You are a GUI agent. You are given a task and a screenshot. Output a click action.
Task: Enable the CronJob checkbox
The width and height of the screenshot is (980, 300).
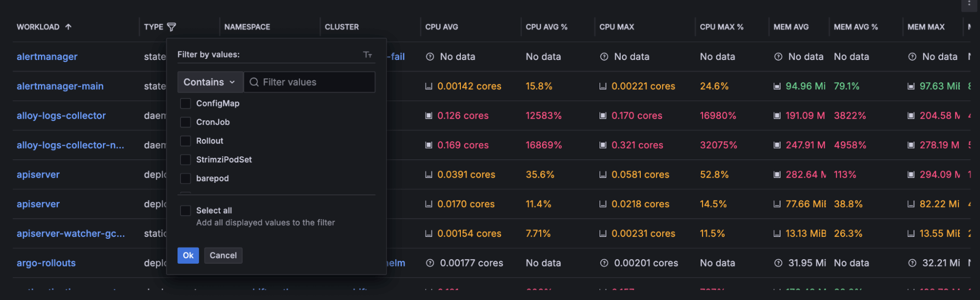click(x=185, y=122)
